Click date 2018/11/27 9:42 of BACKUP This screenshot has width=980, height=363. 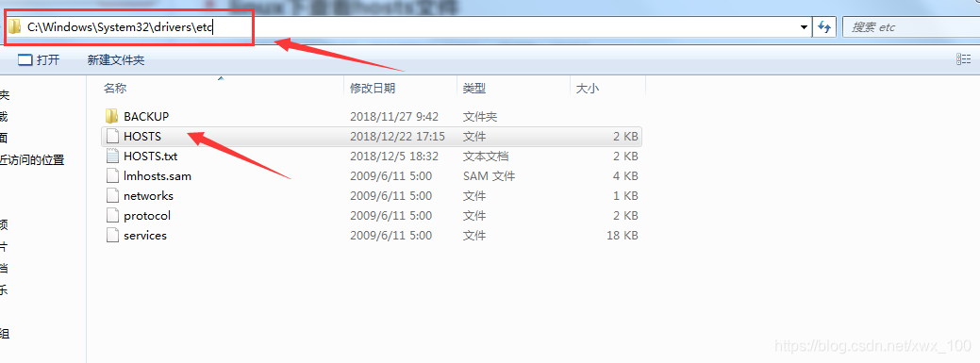pos(394,116)
